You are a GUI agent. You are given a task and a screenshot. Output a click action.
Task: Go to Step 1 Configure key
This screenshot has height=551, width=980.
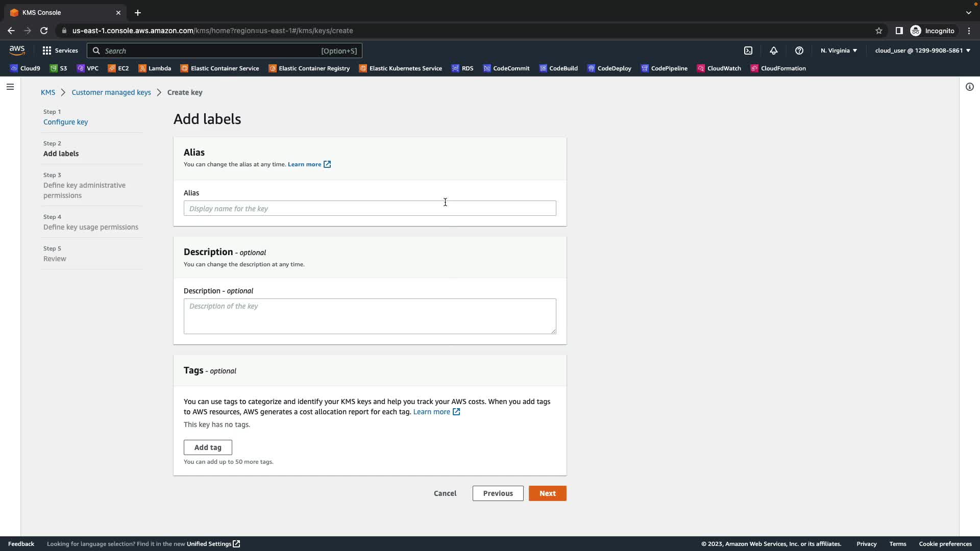(x=65, y=122)
